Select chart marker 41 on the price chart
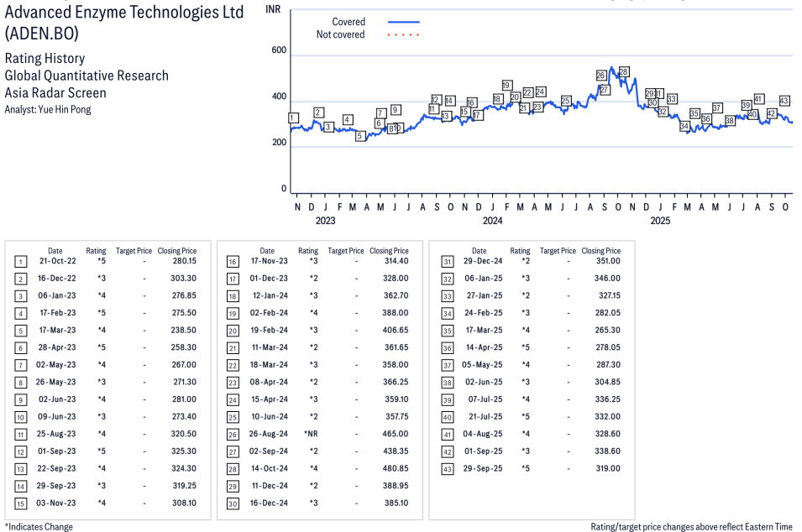 click(x=758, y=99)
